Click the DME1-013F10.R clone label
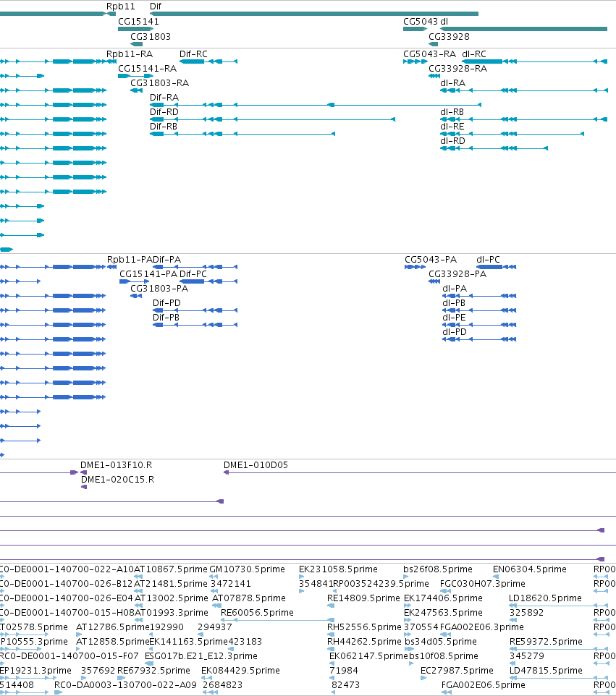 pyautogui.click(x=116, y=465)
